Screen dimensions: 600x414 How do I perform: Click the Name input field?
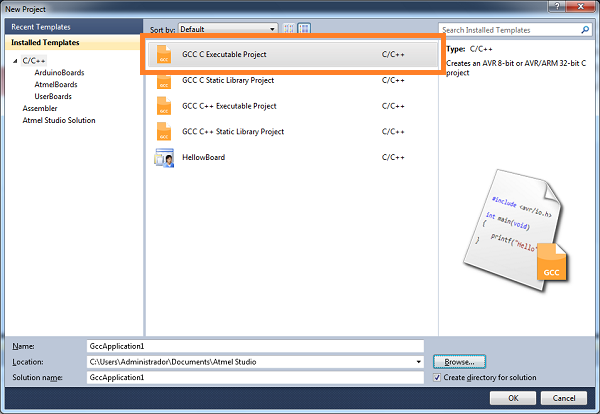[255, 346]
